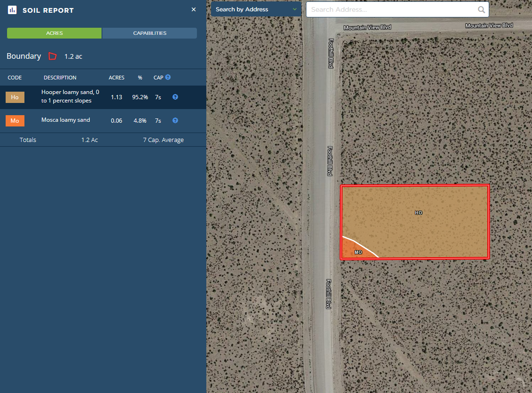Select the Hooper loamy sand row description

[x=70, y=96]
